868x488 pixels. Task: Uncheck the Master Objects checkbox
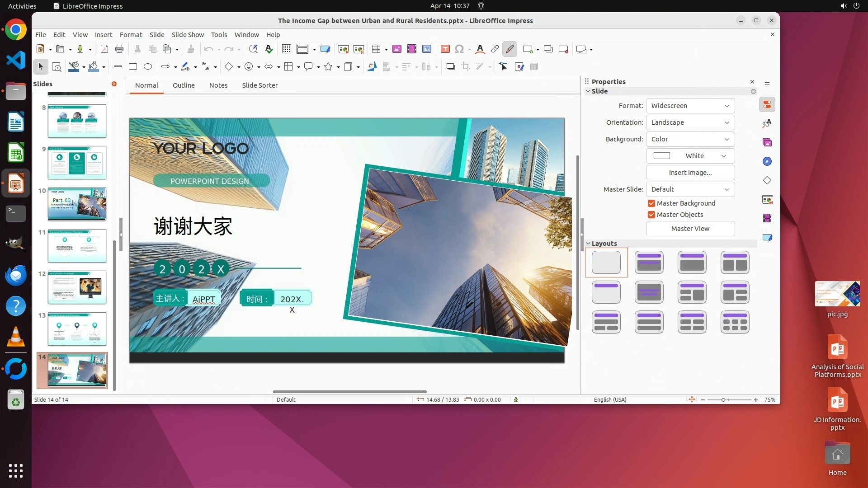[x=651, y=215]
